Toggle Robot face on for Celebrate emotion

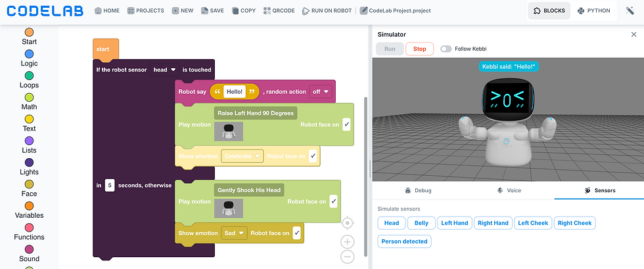313,156
